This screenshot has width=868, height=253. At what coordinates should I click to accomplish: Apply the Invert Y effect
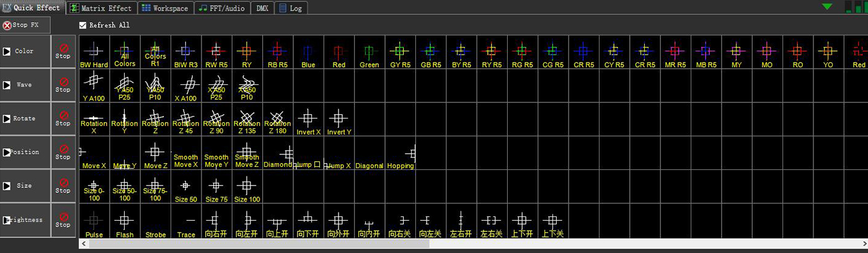[x=339, y=119]
